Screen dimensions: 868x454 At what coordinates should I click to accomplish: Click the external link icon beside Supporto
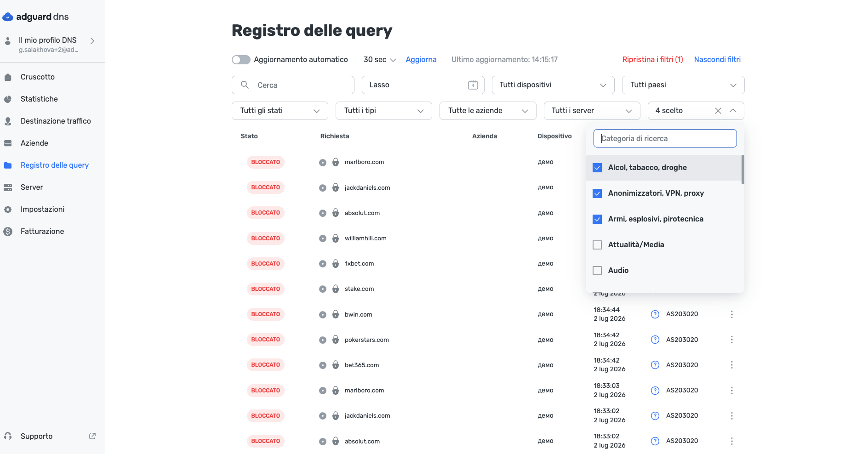(x=92, y=436)
